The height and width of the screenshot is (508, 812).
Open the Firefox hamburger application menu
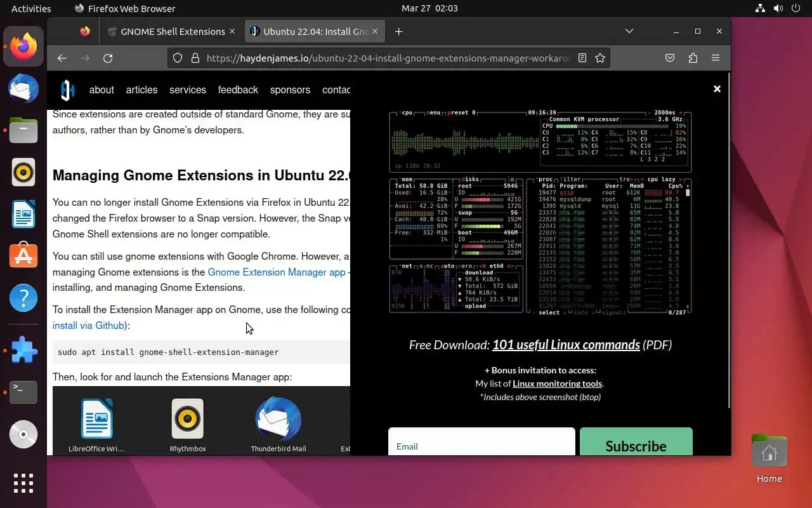point(716,58)
